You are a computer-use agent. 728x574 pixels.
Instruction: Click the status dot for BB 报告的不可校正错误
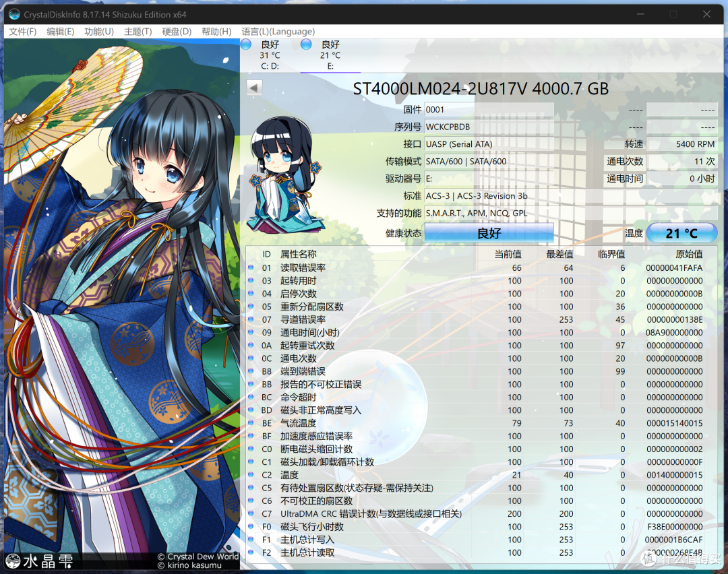coord(251,384)
